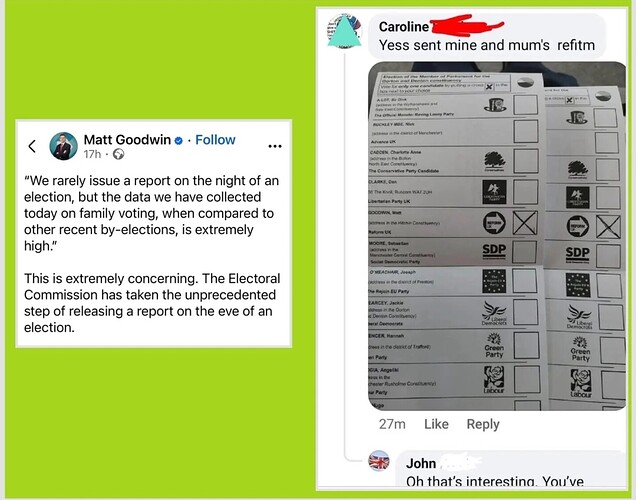Click John's name in the reply
The height and width of the screenshot is (500, 636).
(x=421, y=463)
